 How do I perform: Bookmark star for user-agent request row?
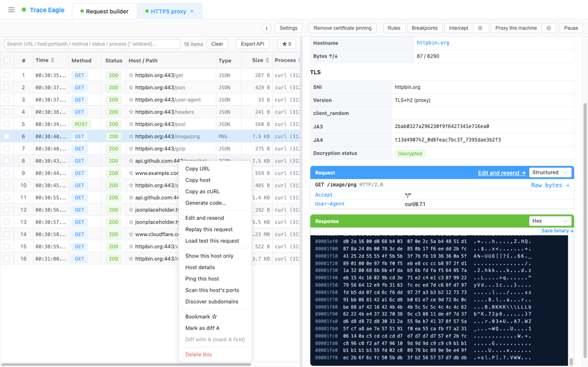click(x=131, y=100)
